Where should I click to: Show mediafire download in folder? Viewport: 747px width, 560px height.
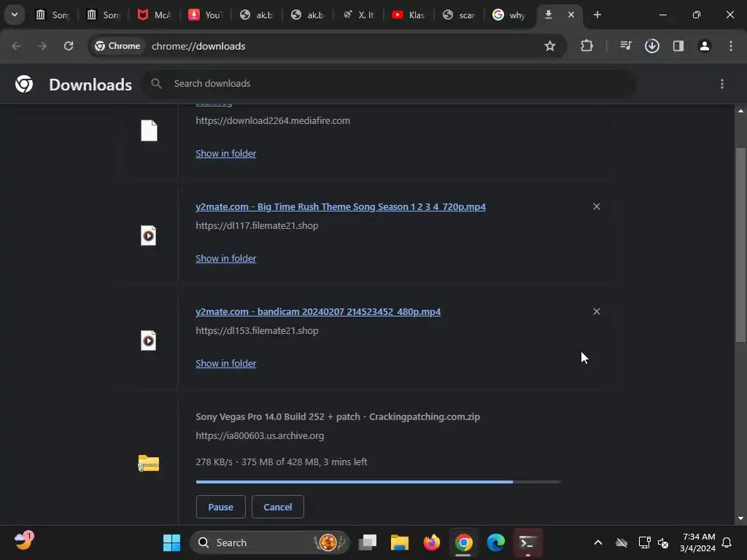(226, 153)
